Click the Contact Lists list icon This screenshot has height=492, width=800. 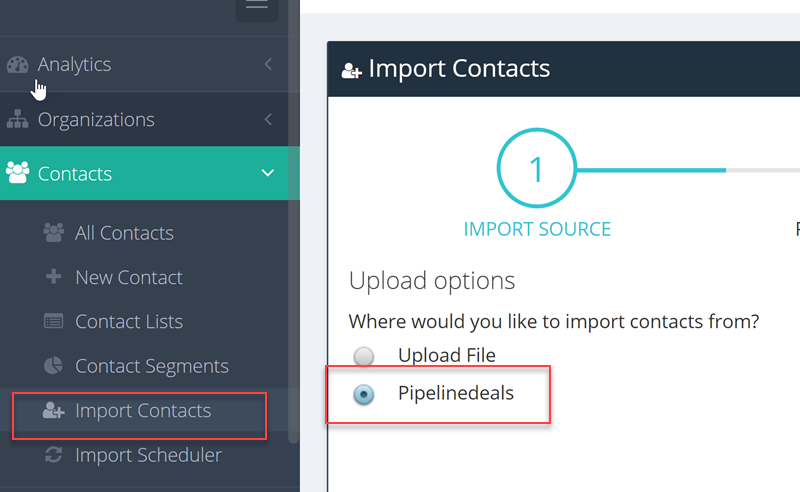tap(54, 321)
